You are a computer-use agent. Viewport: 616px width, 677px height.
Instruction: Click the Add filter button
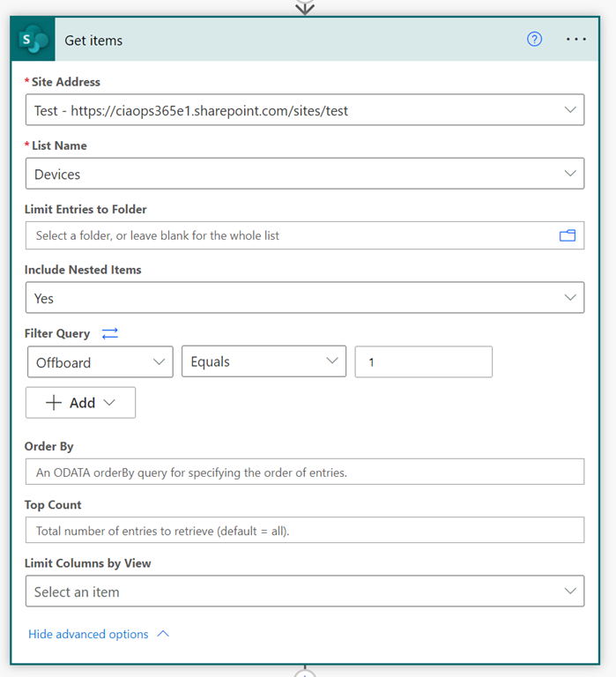tap(80, 402)
